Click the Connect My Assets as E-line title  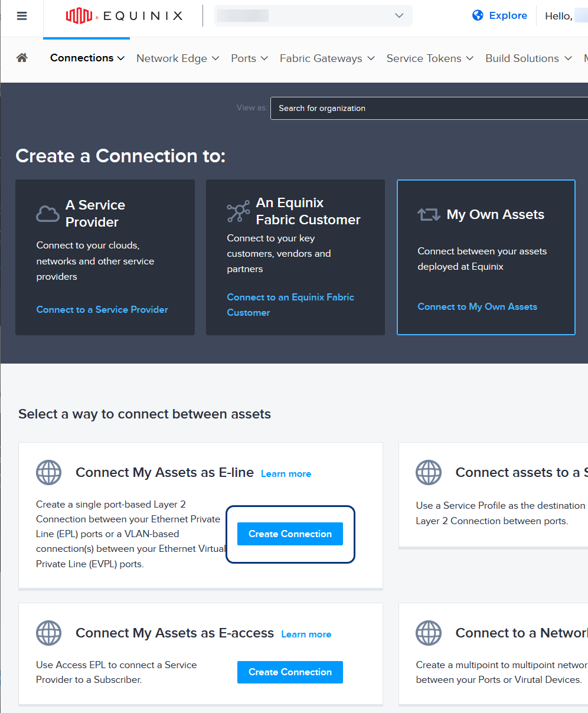(165, 472)
